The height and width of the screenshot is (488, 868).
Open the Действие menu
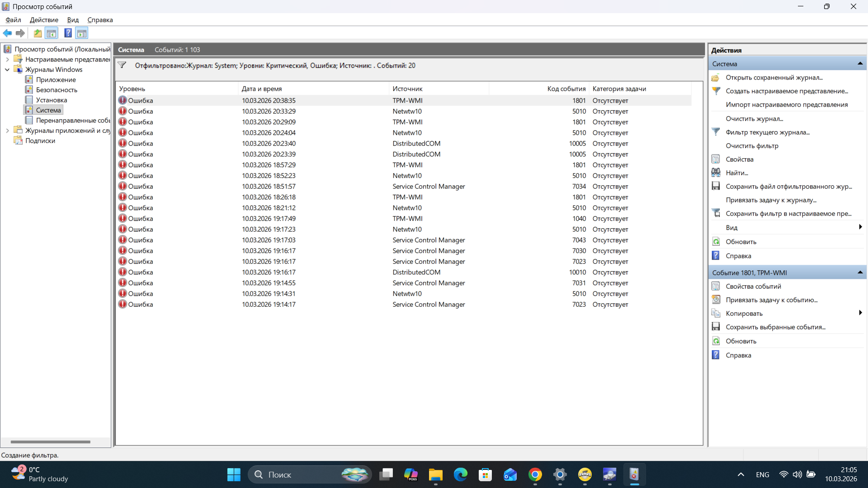44,20
